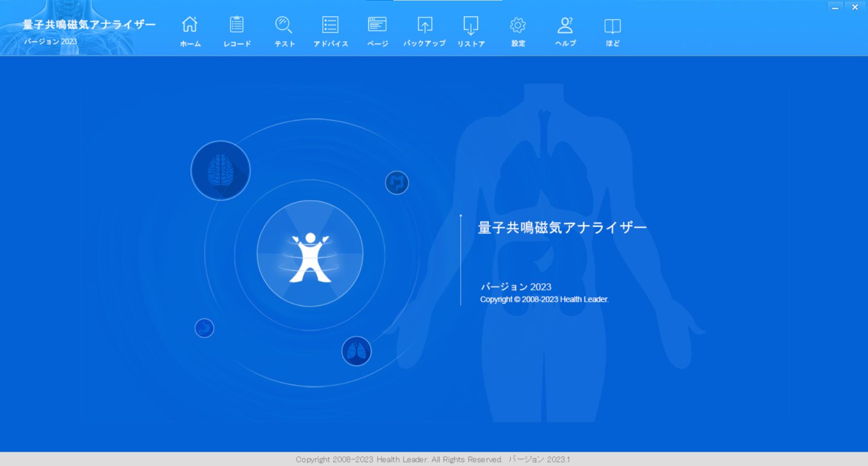Open the レコード (Record) clipboard icon
Screen dimensions: 868x466
(237, 25)
